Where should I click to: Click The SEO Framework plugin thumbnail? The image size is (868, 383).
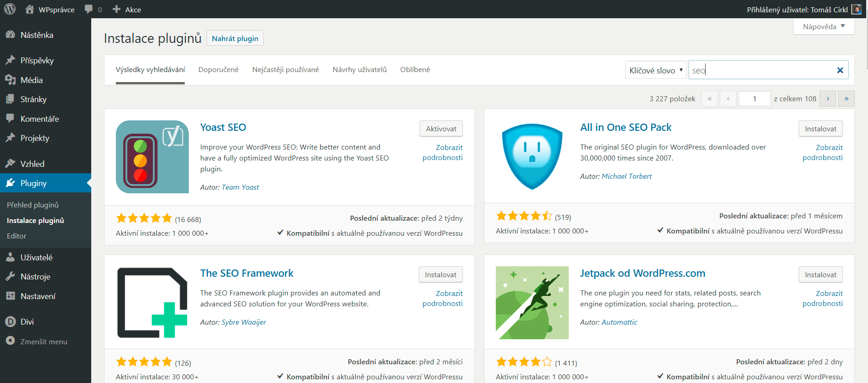point(152,303)
